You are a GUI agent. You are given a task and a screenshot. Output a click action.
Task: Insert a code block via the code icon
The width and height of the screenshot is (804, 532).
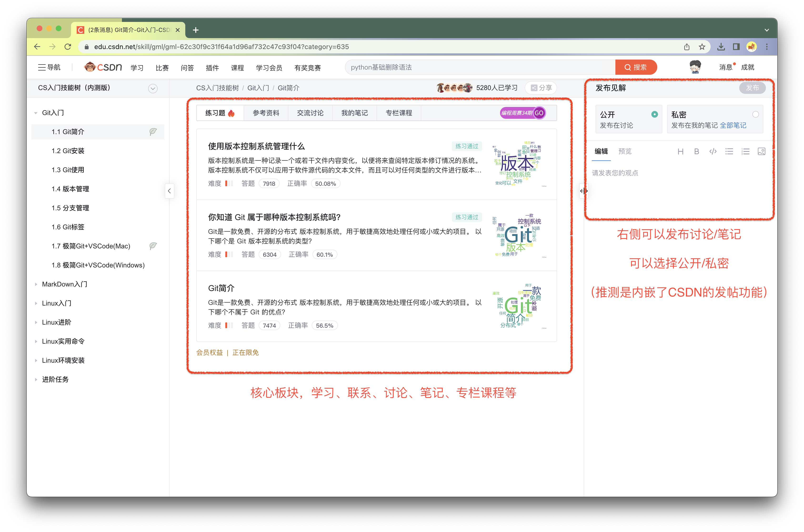coord(713,152)
